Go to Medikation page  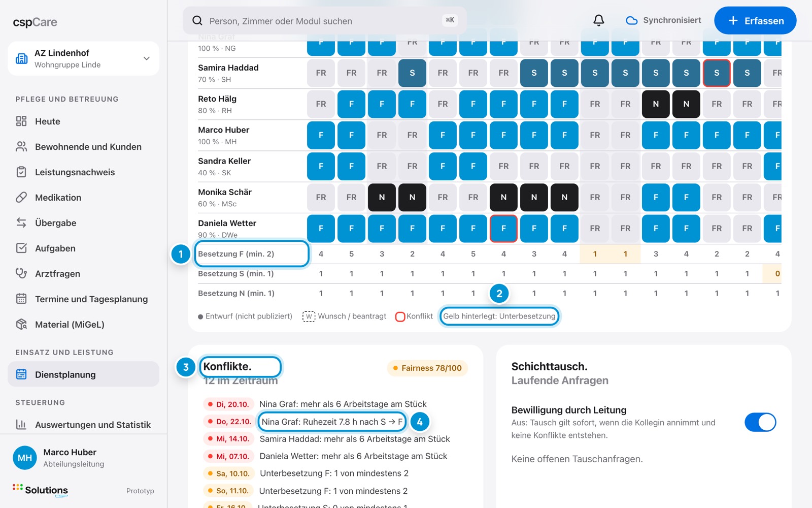coord(83,197)
